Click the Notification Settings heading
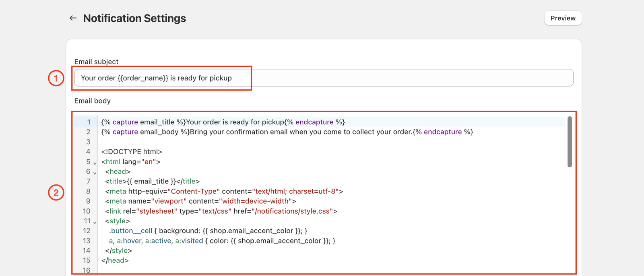 pos(134,18)
